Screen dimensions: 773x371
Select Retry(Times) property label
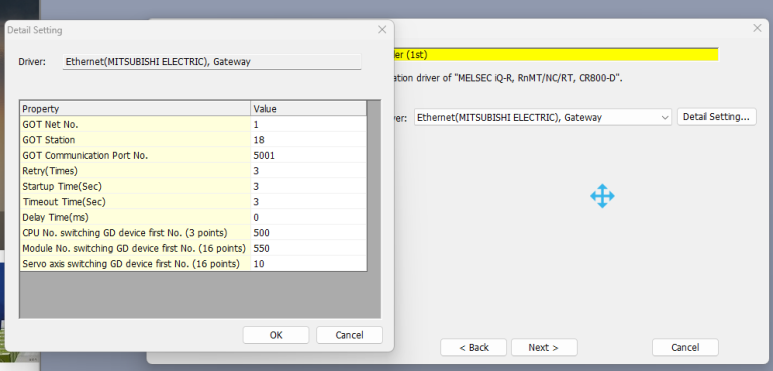(x=135, y=171)
